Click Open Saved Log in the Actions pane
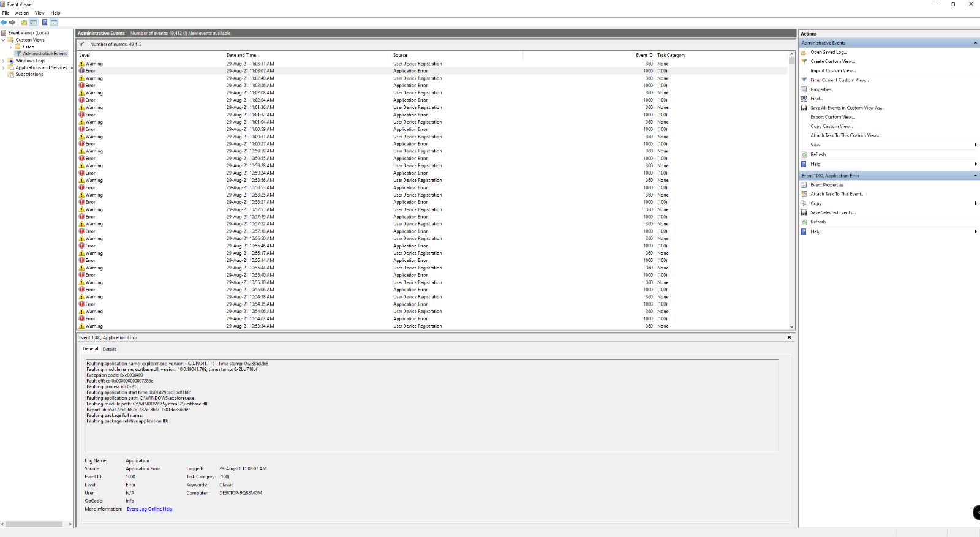980x537 pixels. (x=829, y=52)
